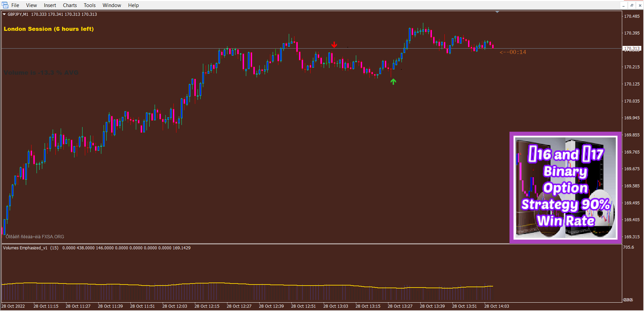The image size is (644, 311).
Task: Open the Charts menu
Action: pyautogui.click(x=70, y=5)
